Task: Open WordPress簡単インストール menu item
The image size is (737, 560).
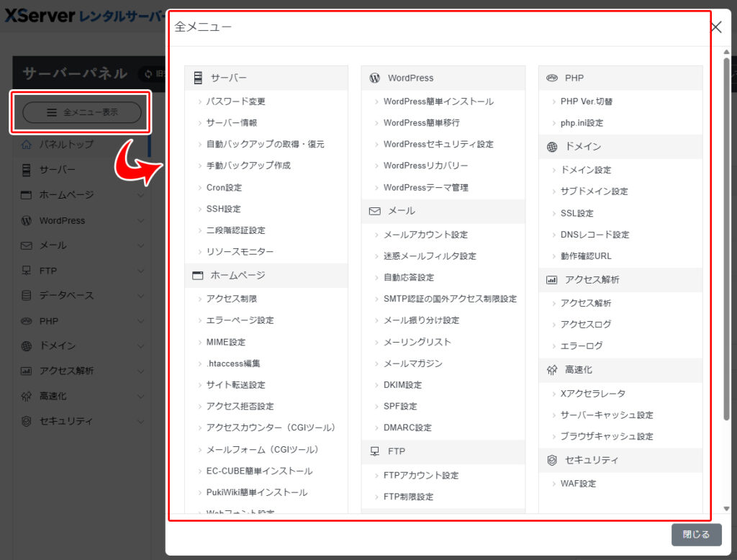Action: click(438, 101)
